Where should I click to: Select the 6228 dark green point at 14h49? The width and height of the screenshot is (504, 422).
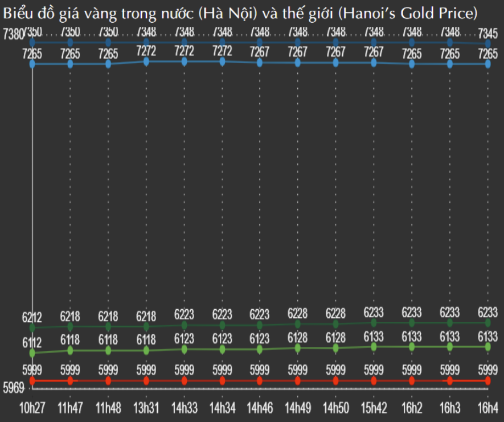point(298,324)
